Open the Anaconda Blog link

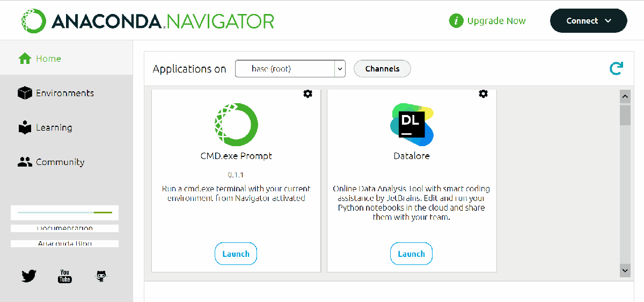[x=64, y=243]
